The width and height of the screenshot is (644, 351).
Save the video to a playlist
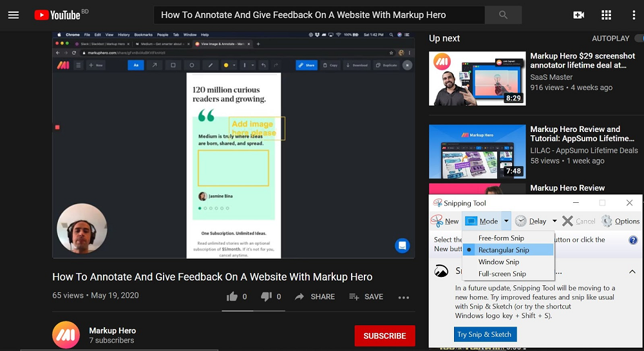(x=366, y=296)
